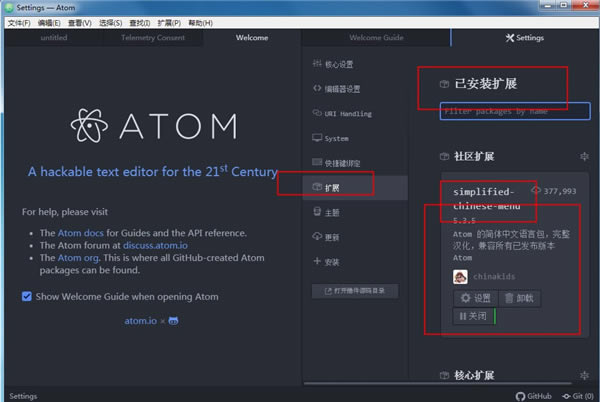Click the Settings status bar label
Viewport: 600px width, 402px height.
pos(23,396)
